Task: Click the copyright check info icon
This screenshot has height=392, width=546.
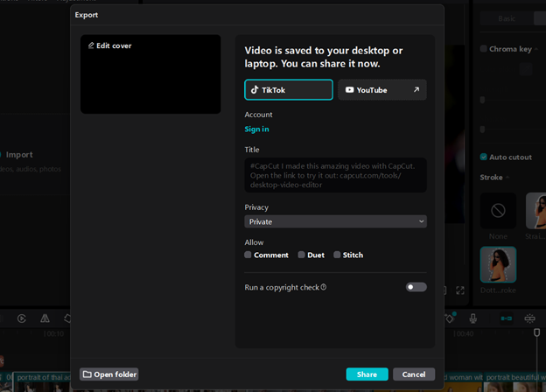Action: coord(324,287)
